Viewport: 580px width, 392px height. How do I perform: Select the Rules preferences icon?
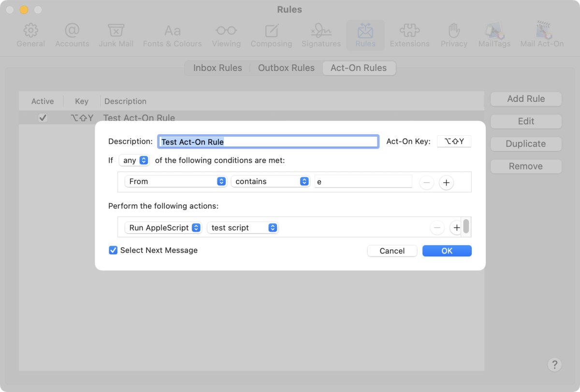(365, 34)
